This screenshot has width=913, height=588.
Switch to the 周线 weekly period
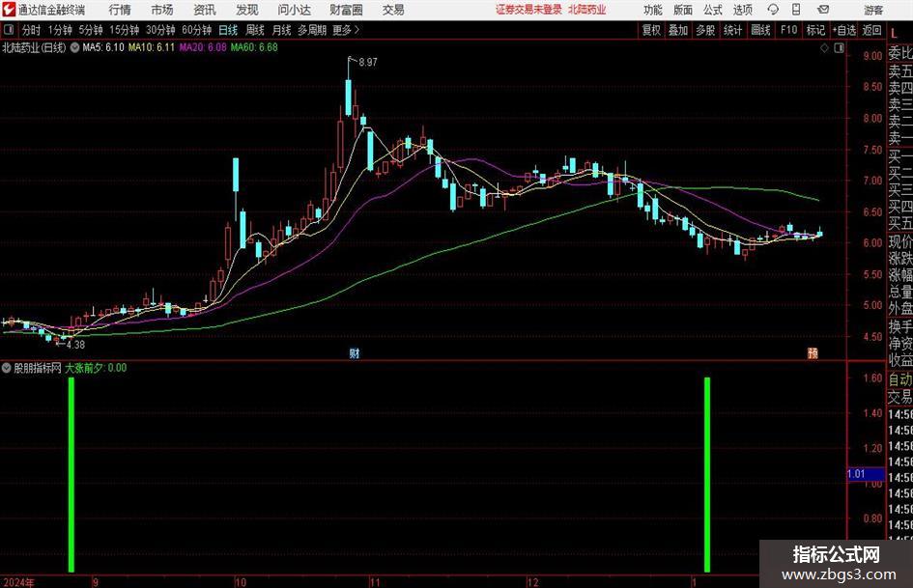coord(254,30)
